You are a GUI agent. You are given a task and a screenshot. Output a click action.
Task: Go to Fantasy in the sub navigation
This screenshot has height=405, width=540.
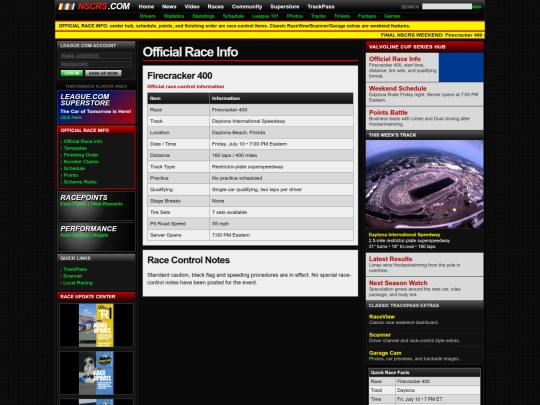pyautogui.click(x=367, y=16)
